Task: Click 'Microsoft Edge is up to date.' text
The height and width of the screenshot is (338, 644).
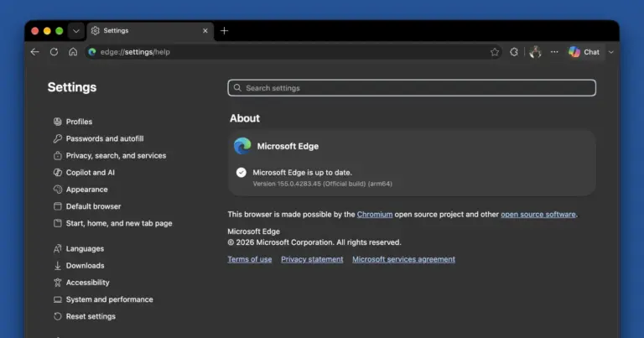Action: [302, 173]
